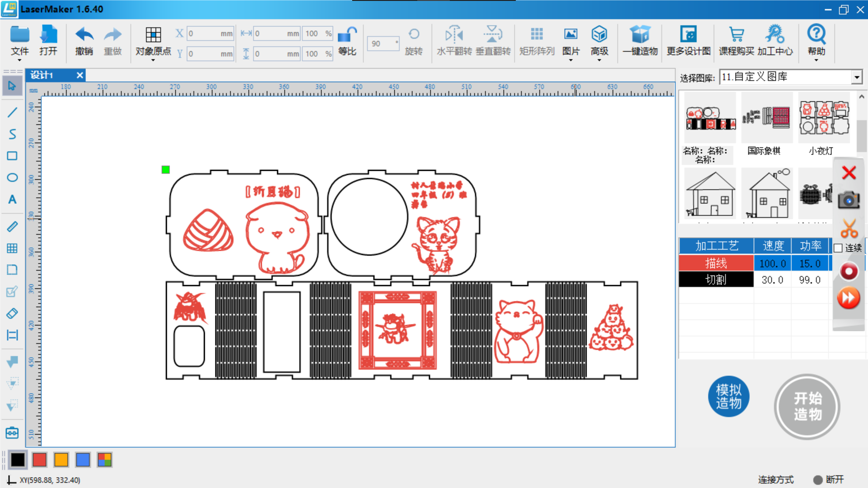
Task: Toggle the 连续 checkbox
Action: pyautogui.click(x=838, y=248)
